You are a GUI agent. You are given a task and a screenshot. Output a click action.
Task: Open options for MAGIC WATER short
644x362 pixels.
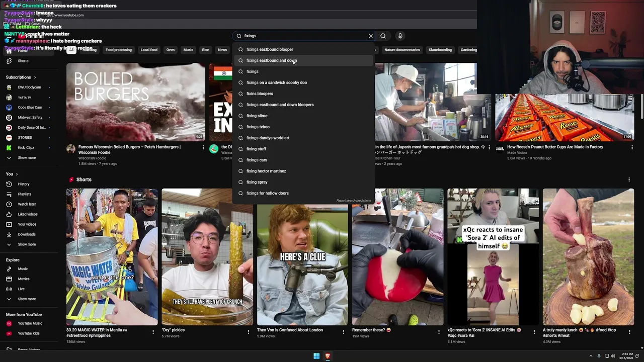(153, 332)
